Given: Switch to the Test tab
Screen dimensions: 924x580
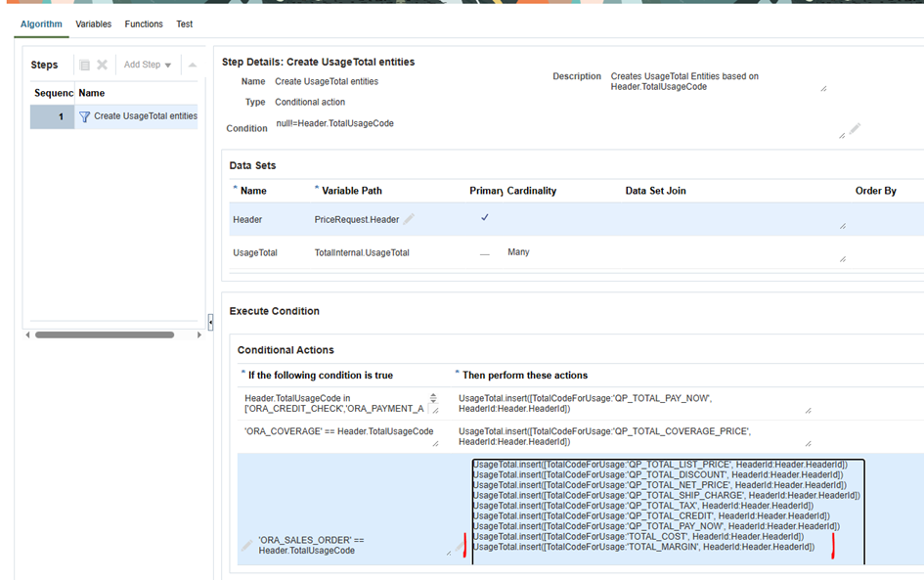Looking at the screenshot, I should tap(185, 24).
